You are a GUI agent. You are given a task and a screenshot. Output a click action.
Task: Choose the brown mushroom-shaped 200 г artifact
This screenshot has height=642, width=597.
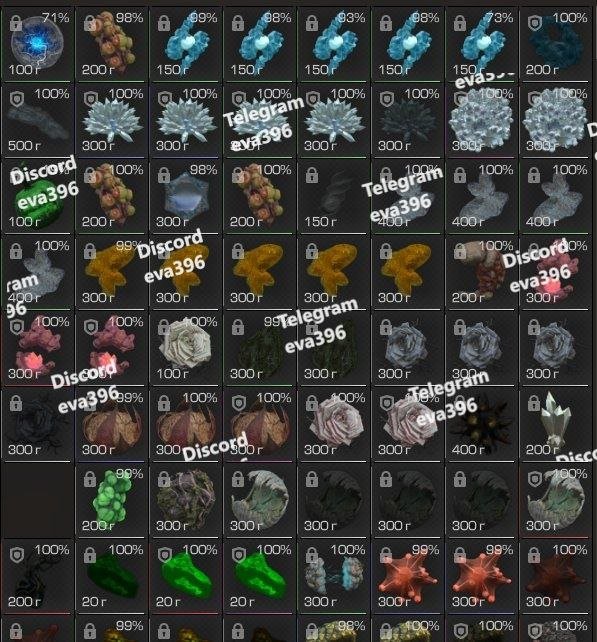coord(481,272)
